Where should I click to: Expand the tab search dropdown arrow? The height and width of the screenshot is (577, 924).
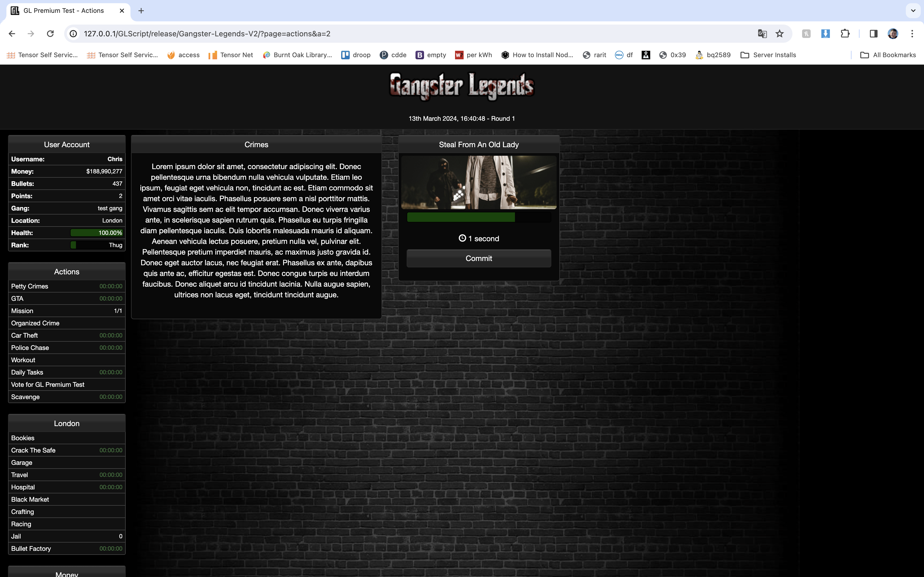[x=913, y=11]
